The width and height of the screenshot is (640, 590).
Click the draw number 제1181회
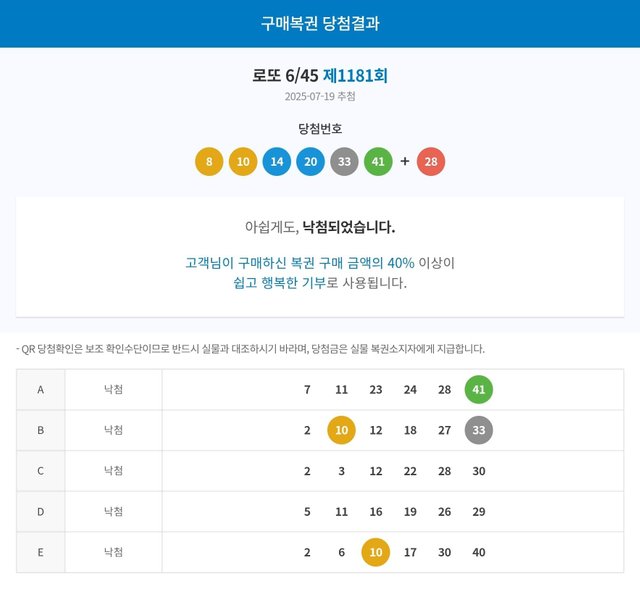355,75
